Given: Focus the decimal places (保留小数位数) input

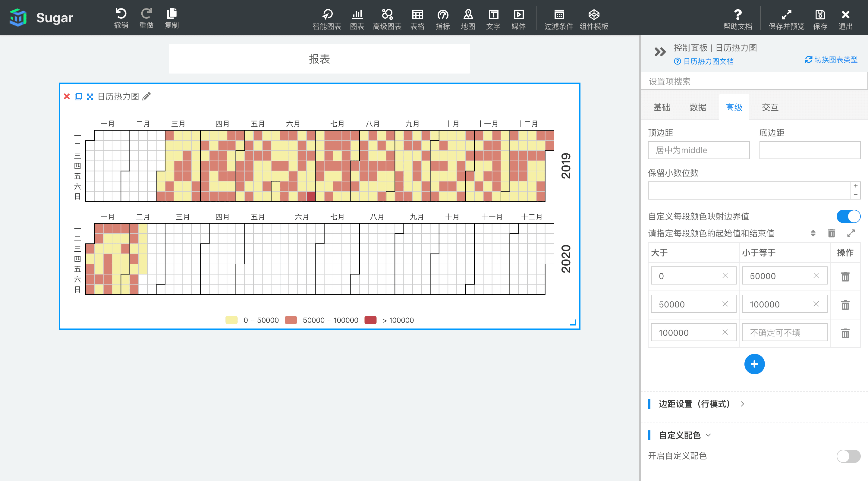Looking at the screenshot, I should (x=749, y=190).
